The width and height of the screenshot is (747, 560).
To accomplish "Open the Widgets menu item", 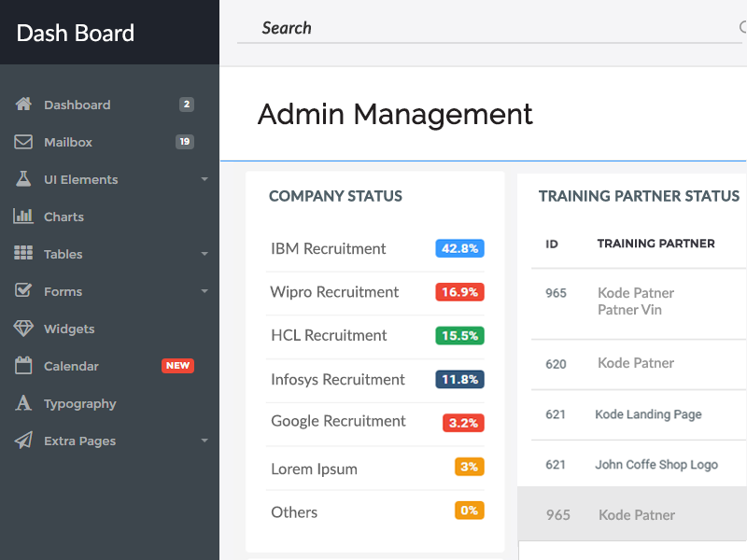I will coord(69,329).
